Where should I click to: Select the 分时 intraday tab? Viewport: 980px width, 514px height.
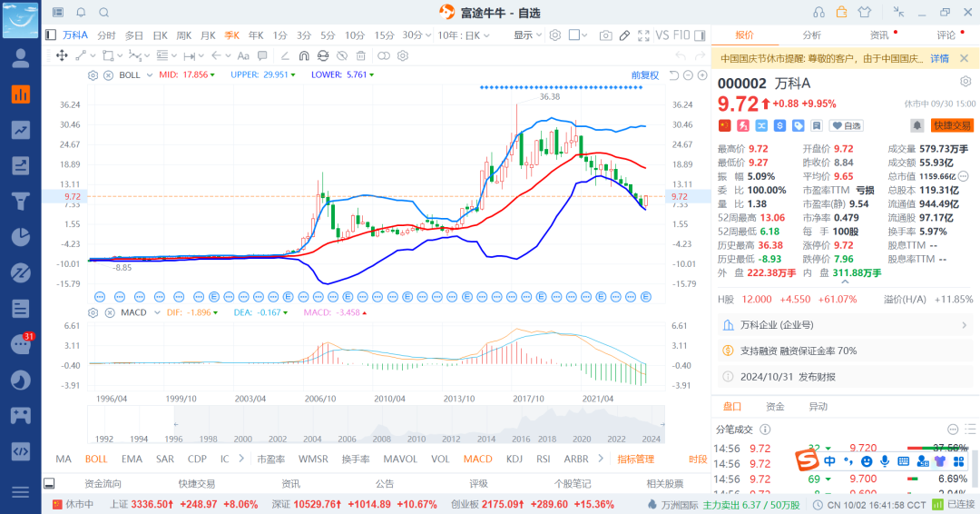[x=106, y=35]
